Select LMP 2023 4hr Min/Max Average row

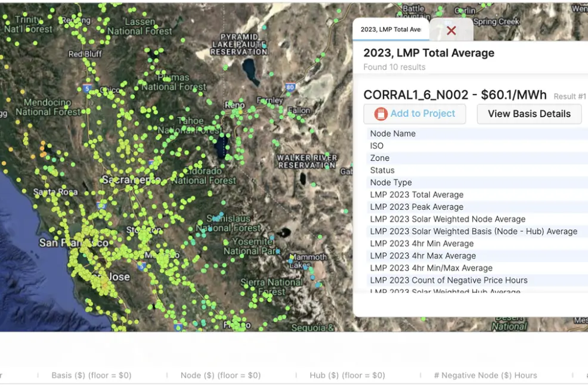pos(477,268)
